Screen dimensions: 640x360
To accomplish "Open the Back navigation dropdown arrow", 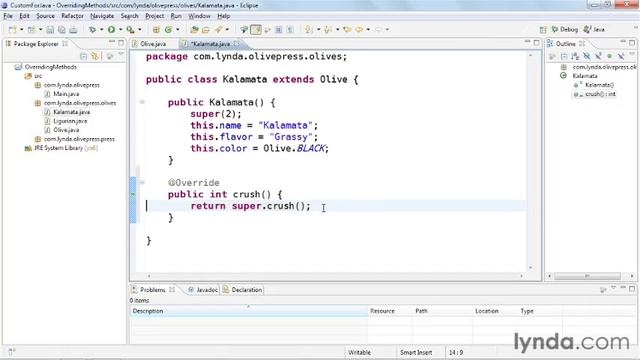I will 368,29.
